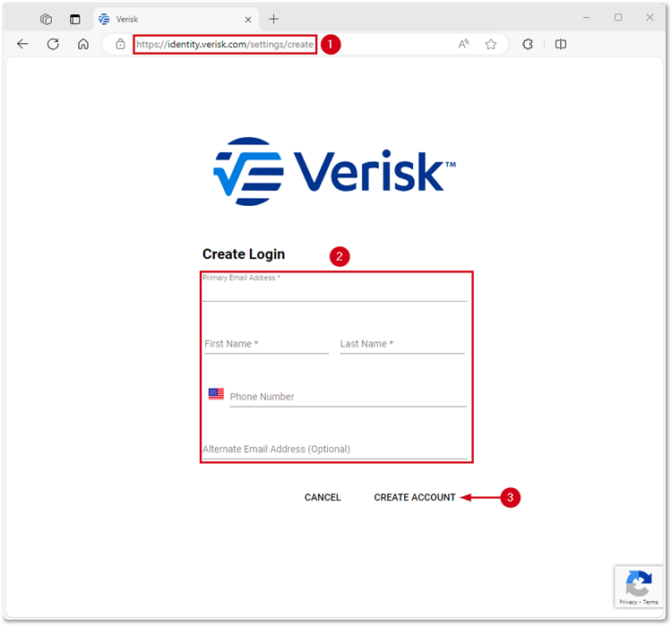Open the US flag country code selector

tap(216, 394)
